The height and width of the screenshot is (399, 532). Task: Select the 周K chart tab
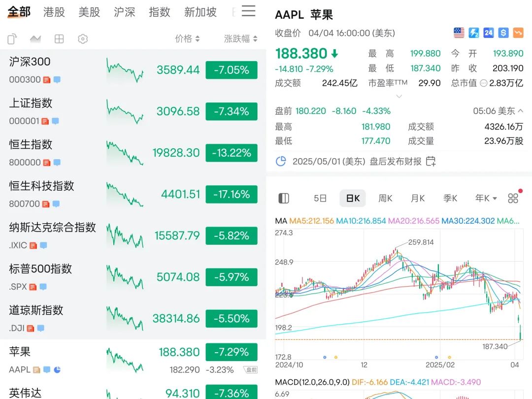click(385, 198)
